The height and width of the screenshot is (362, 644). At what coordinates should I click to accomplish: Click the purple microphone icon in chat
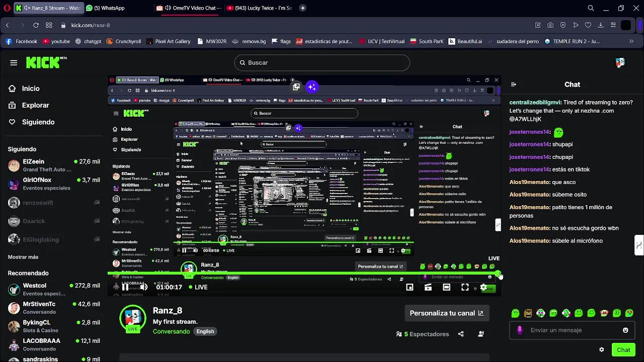point(519,330)
